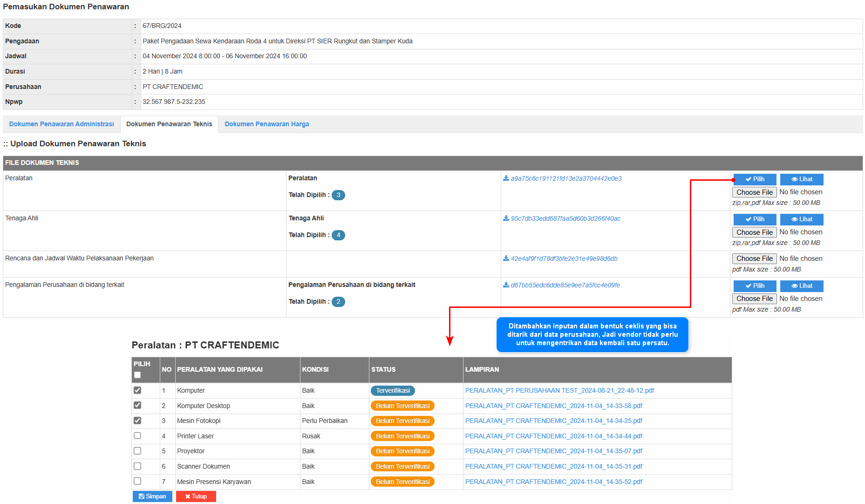The image size is (865, 504).
Task: Uncheck the Komputer Desktop checkbox
Action: [137, 405]
